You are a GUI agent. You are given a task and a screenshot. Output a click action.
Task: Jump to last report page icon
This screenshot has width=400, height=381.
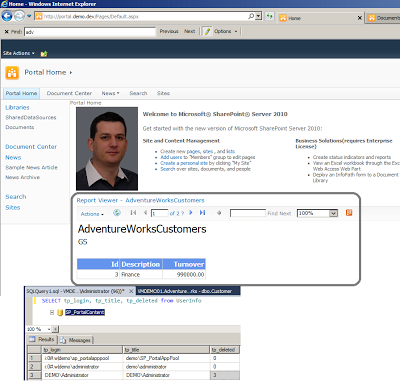202,213
